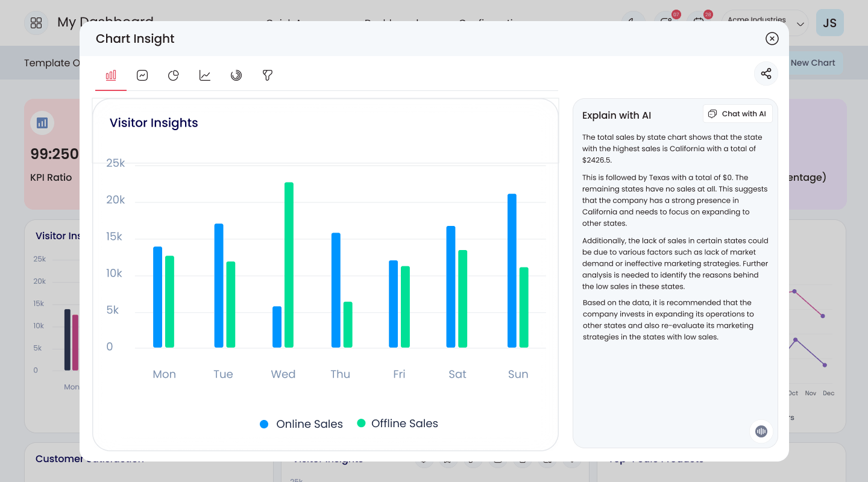Open the calendar icon with 28 badge
Screen dimensions: 868x482
(699, 22)
